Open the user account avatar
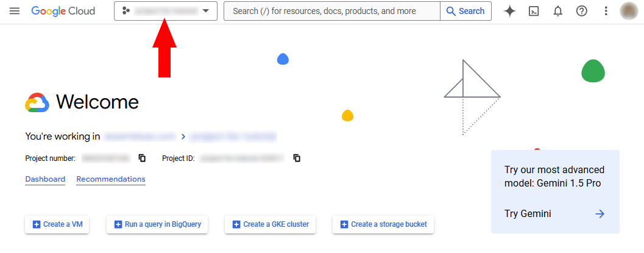The image size is (644, 253). 629,11
